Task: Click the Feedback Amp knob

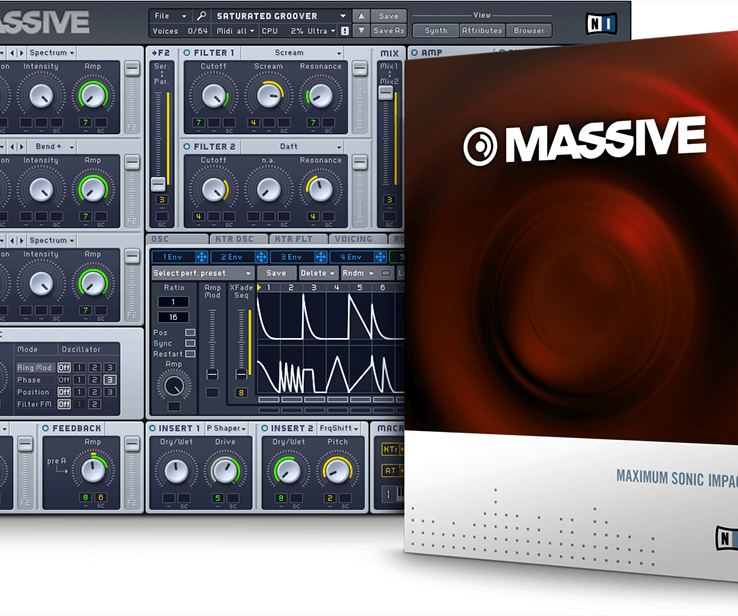Action: [x=93, y=471]
